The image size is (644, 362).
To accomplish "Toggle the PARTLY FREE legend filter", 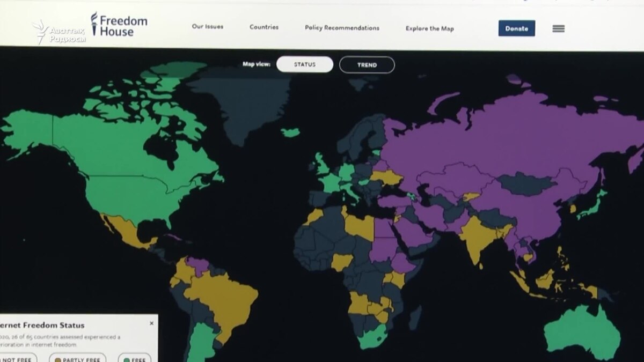I will pyautogui.click(x=77, y=358).
